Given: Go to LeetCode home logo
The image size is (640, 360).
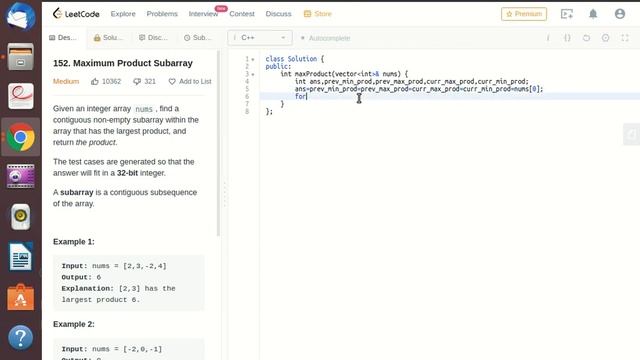Looking at the screenshot, I should point(76,13).
